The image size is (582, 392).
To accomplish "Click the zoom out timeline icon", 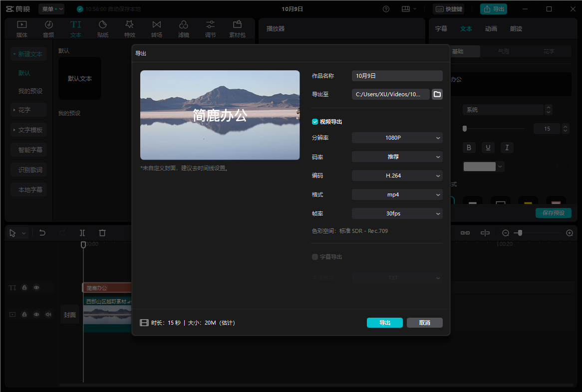I will [x=506, y=233].
